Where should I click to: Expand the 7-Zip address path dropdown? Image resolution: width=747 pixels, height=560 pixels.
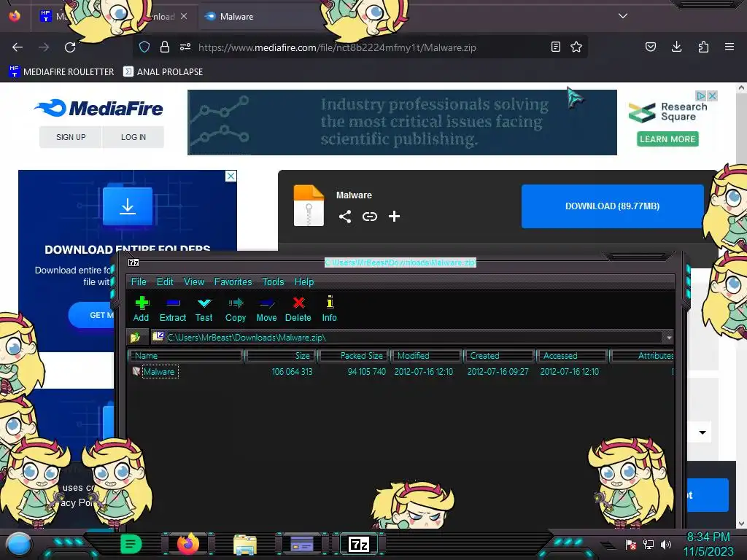[669, 338]
